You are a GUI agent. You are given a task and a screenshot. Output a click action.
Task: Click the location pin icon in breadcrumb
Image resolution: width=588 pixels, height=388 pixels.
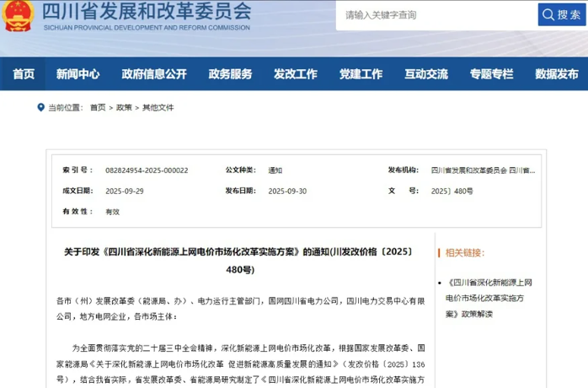40,107
